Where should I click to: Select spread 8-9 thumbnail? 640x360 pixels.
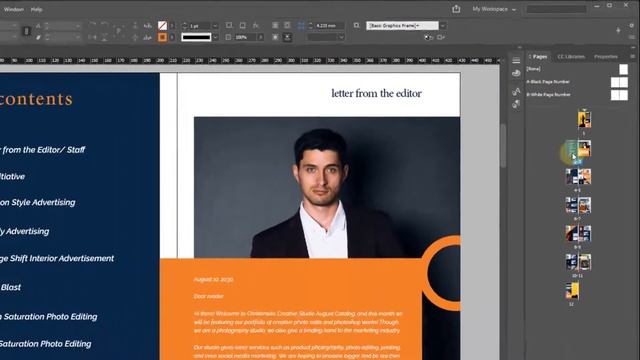[x=578, y=234]
